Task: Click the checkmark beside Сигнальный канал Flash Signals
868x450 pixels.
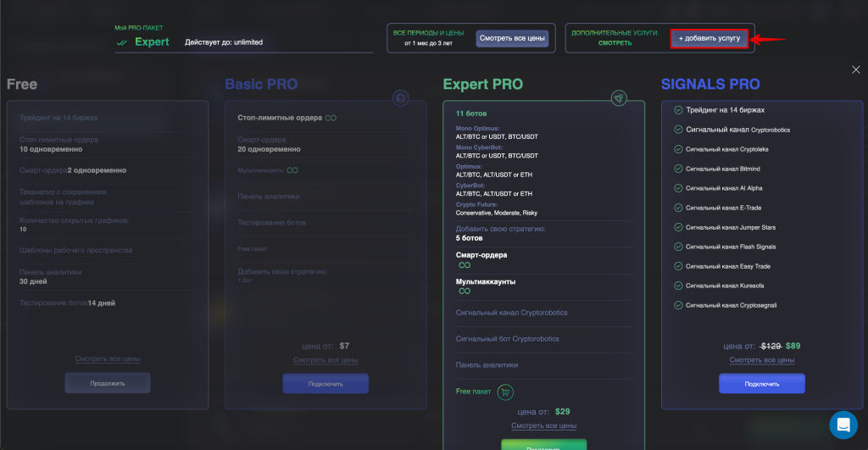Action: point(678,247)
